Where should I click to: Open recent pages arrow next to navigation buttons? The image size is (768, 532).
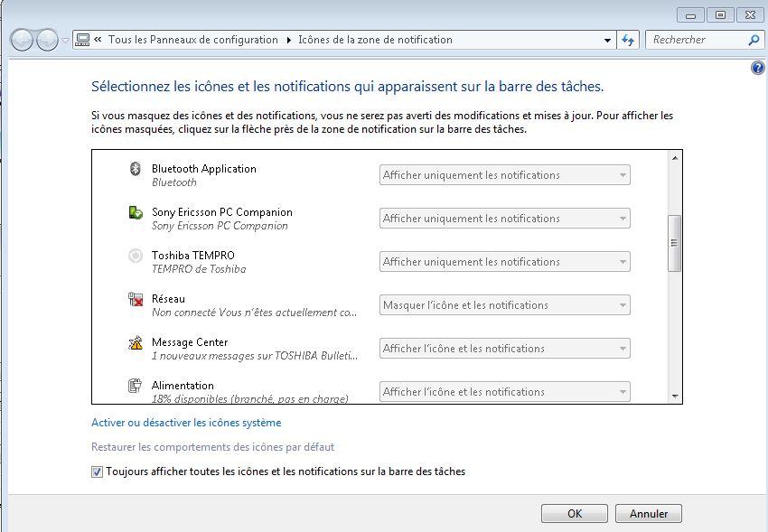[65, 40]
